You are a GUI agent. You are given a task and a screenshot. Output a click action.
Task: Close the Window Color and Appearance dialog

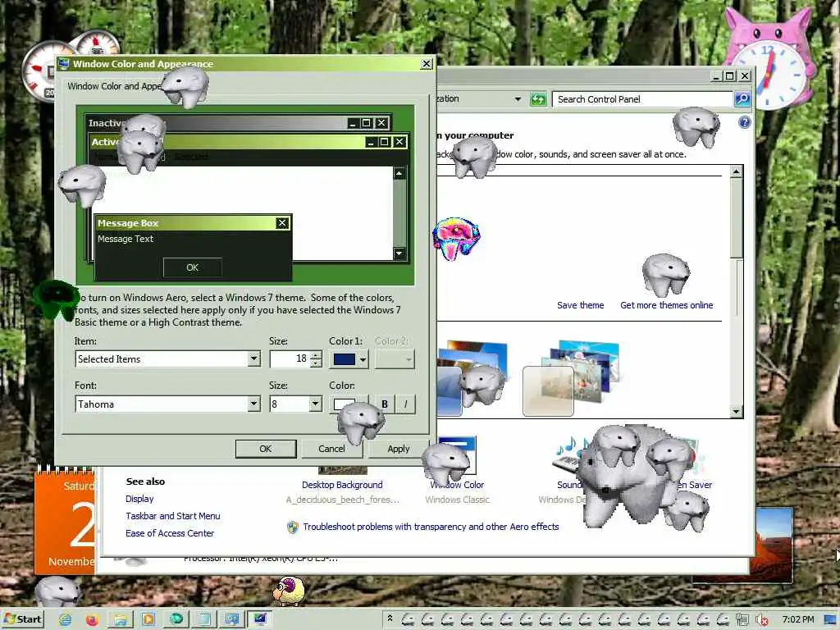[x=427, y=64]
